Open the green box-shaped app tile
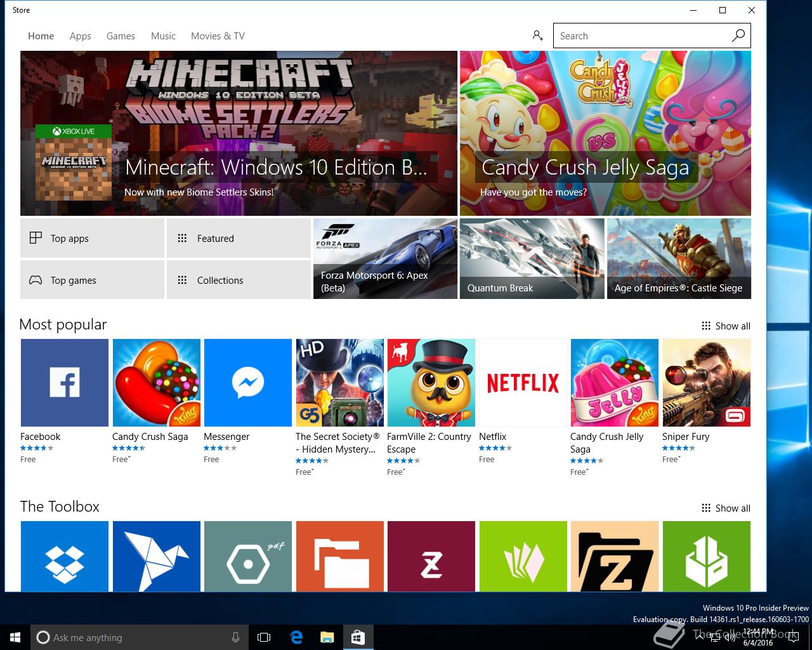Viewport: 812px width, 650px height. point(706,557)
